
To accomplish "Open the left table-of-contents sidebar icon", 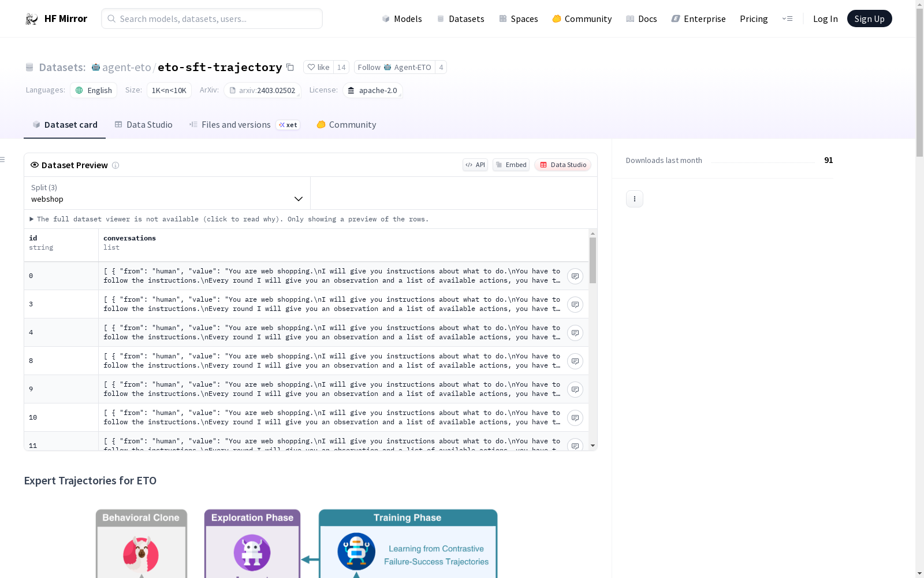I will tap(3, 160).
